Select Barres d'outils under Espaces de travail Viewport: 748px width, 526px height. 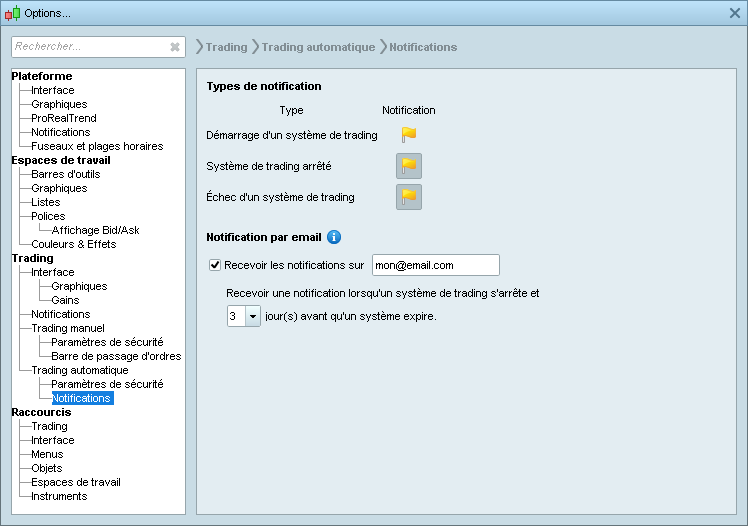[x=65, y=174]
